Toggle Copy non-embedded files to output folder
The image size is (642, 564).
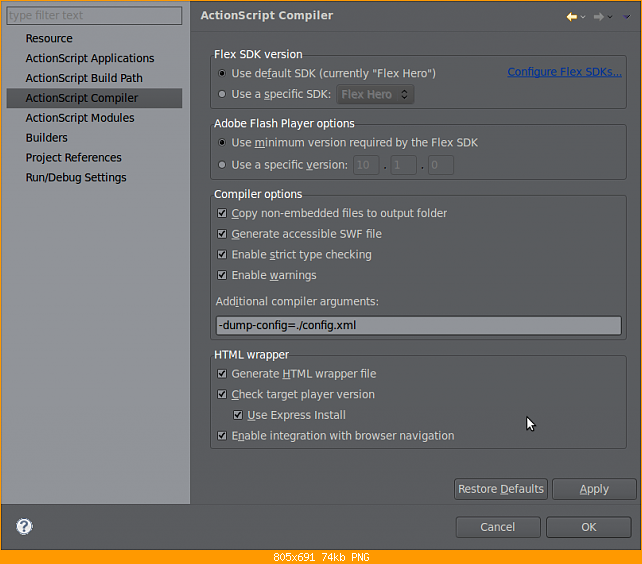(222, 213)
